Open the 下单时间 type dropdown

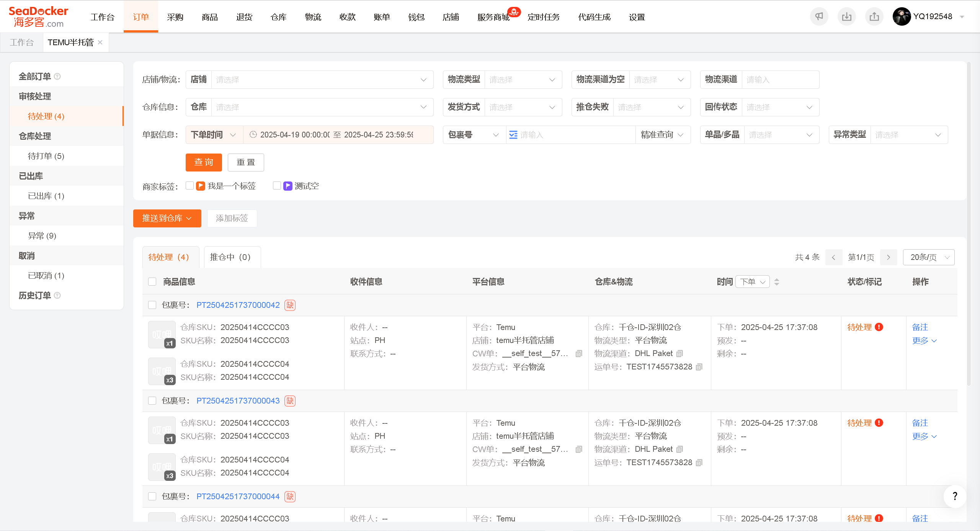click(x=214, y=135)
